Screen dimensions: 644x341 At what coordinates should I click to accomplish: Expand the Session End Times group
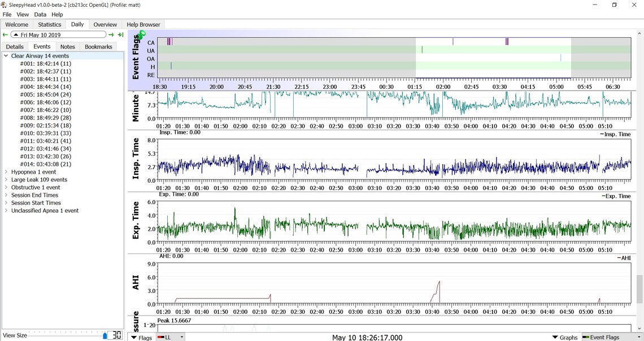pos(6,195)
